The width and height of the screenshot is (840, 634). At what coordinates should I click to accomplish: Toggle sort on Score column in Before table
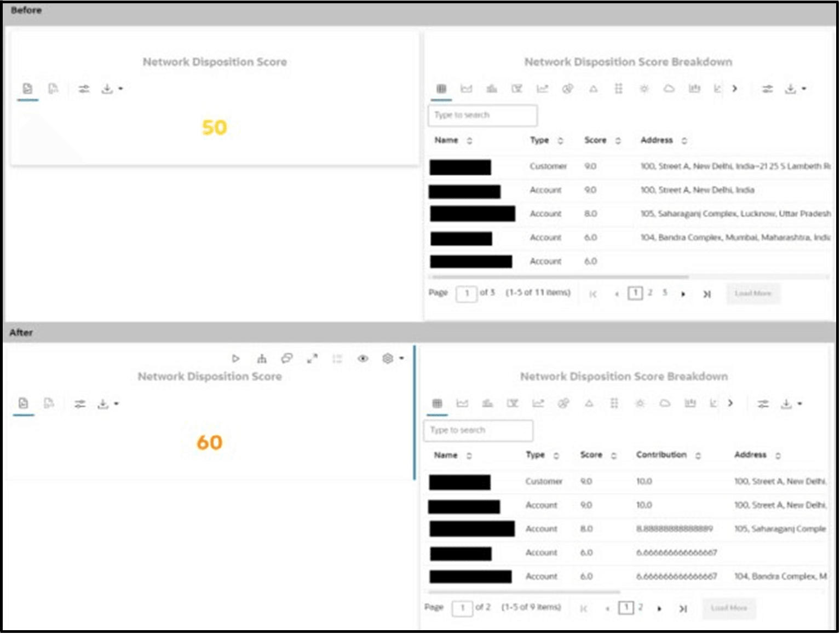(618, 141)
